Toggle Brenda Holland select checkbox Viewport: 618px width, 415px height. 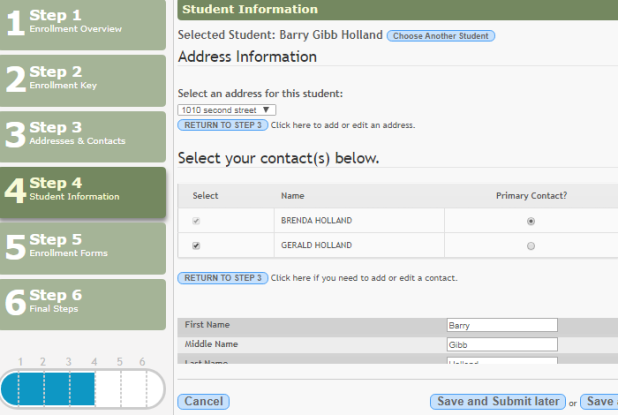click(196, 221)
